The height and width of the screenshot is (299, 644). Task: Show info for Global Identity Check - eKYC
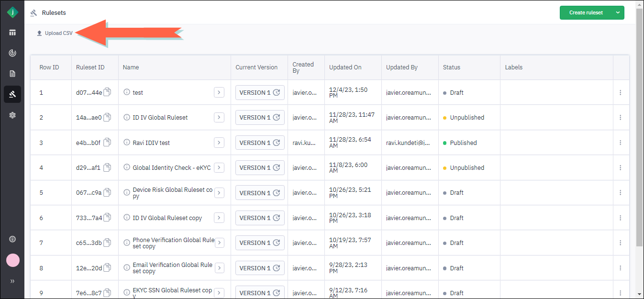coord(127,167)
